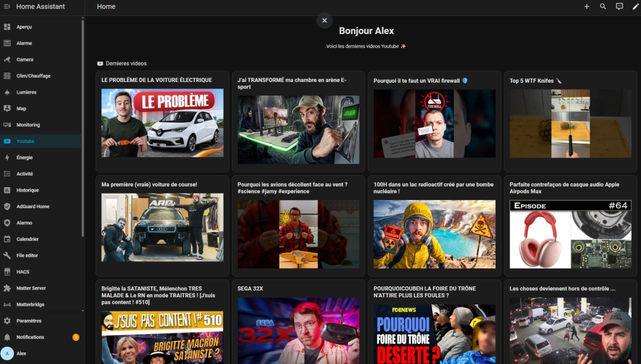Click the Clim/Chauffage radiator icon
The height and width of the screenshot is (364, 641).
[x=7, y=76]
